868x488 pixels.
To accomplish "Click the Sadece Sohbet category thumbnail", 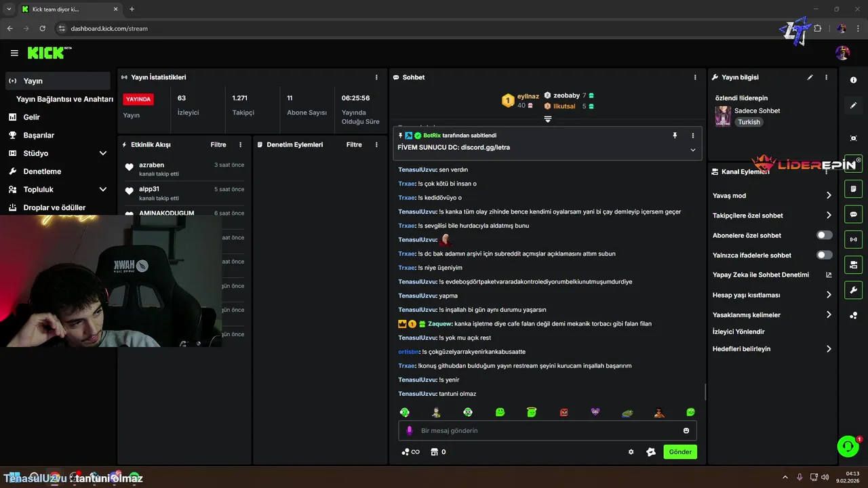I will coord(723,116).
